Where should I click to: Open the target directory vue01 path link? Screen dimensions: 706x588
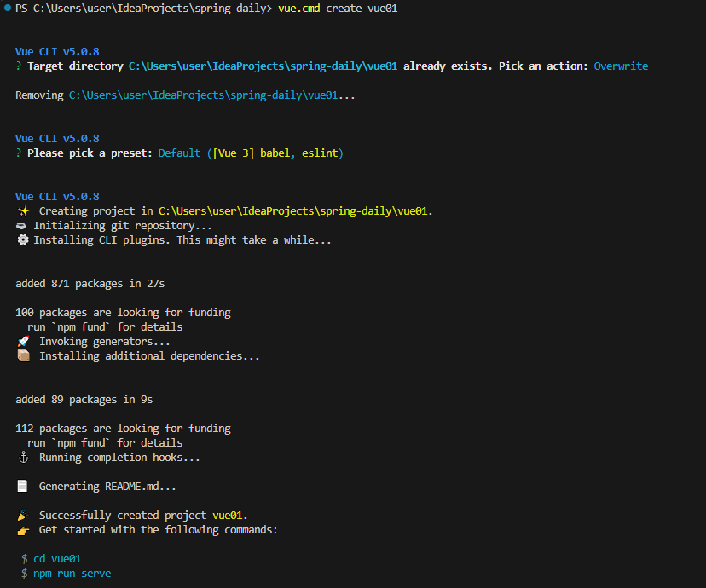(263, 66)
